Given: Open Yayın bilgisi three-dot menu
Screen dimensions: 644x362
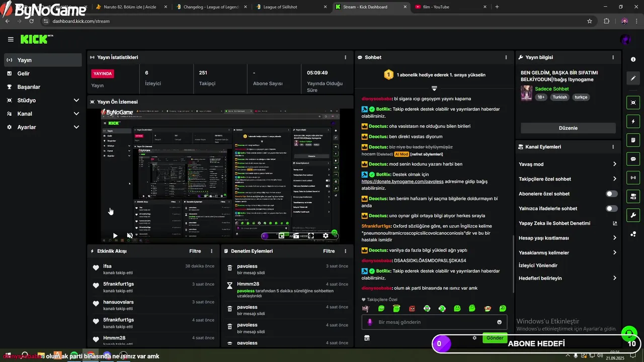Looking at the screenshot, I should click(x=613, y=57).
